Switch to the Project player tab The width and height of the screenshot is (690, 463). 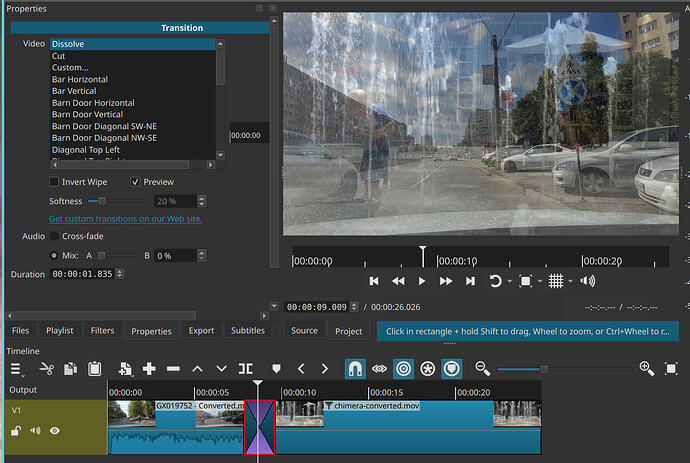pyautogui.click(x=349, y=331)
